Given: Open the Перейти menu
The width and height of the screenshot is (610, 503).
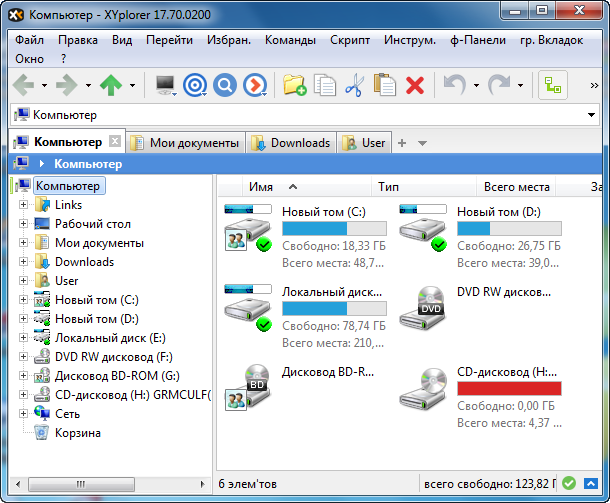Looking at the screenshot, I should pos(170,40).
